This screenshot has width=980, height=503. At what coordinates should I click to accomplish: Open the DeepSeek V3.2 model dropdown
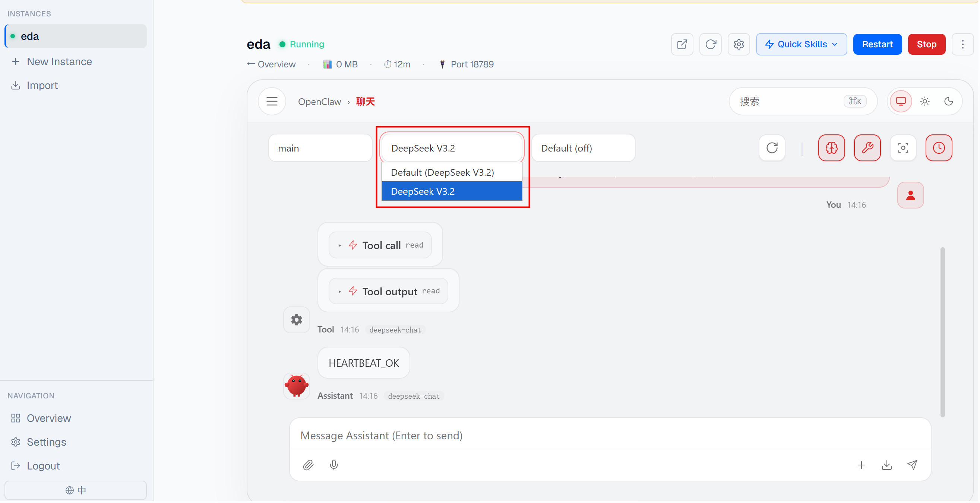452,148
